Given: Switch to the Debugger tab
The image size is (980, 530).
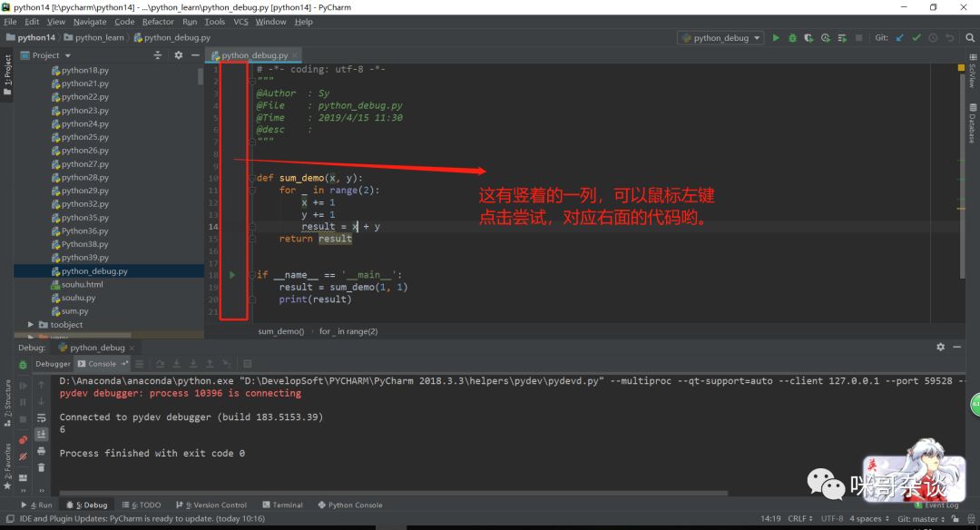Looking at the screenshot, I should pos(54,364).
